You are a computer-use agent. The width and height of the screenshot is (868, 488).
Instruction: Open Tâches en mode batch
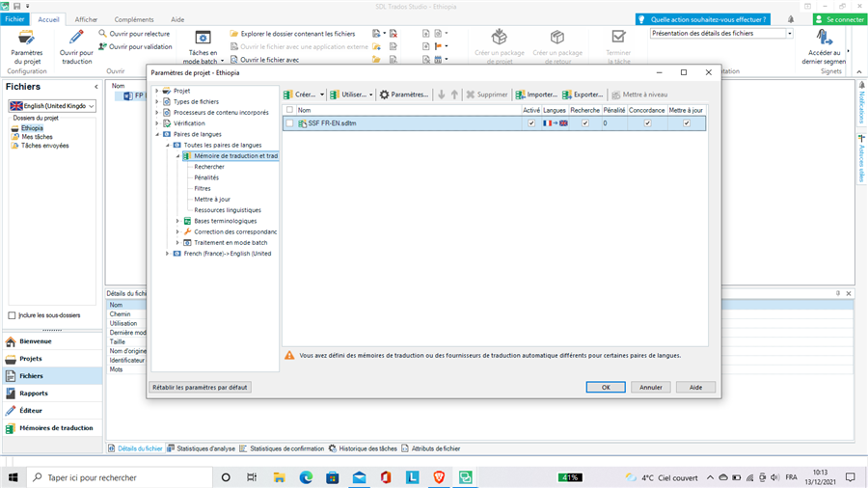coord(203,46)
